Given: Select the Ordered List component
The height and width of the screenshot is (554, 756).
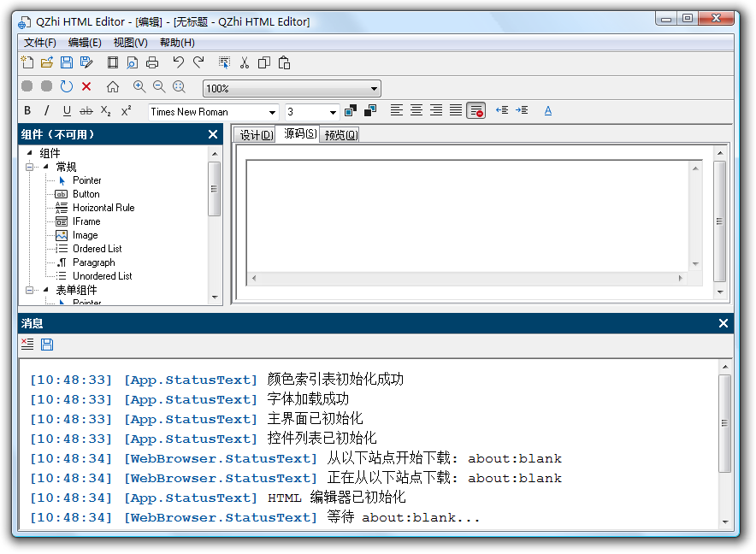Looking at the screenshot, I should pyautogui.click(x=88, y=249).
